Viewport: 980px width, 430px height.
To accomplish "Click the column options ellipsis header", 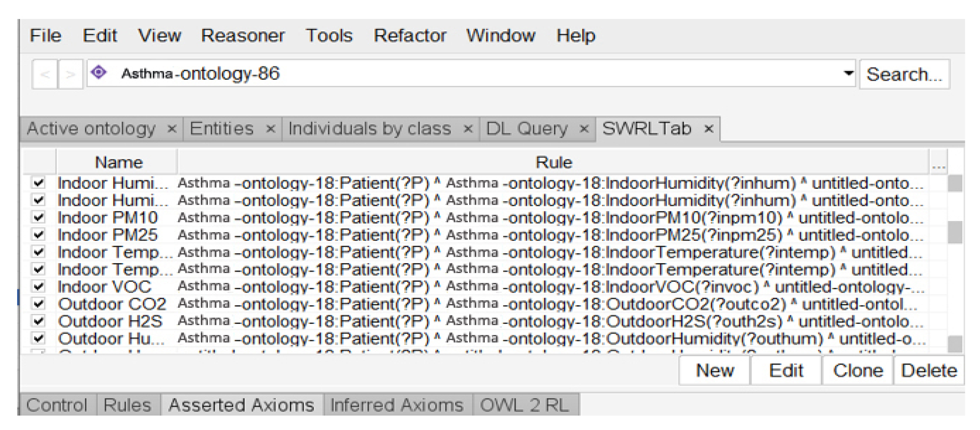I will click(x=938, y=163).
